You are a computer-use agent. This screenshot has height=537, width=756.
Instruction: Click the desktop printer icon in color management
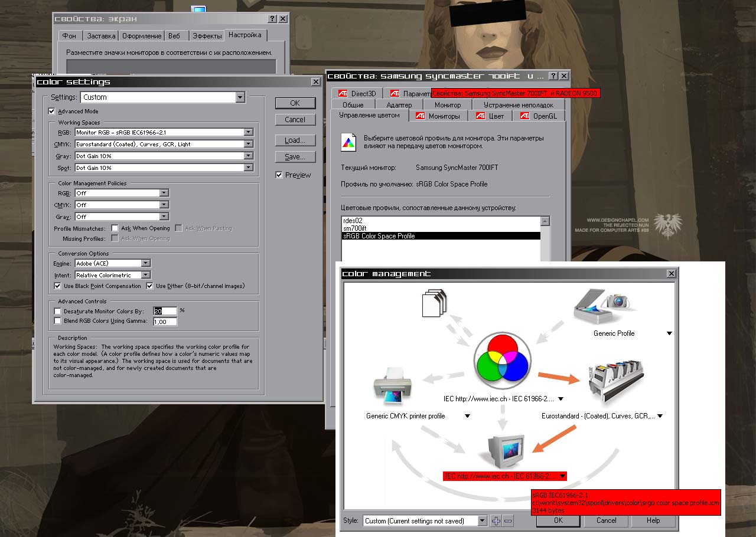coord(392,387)
